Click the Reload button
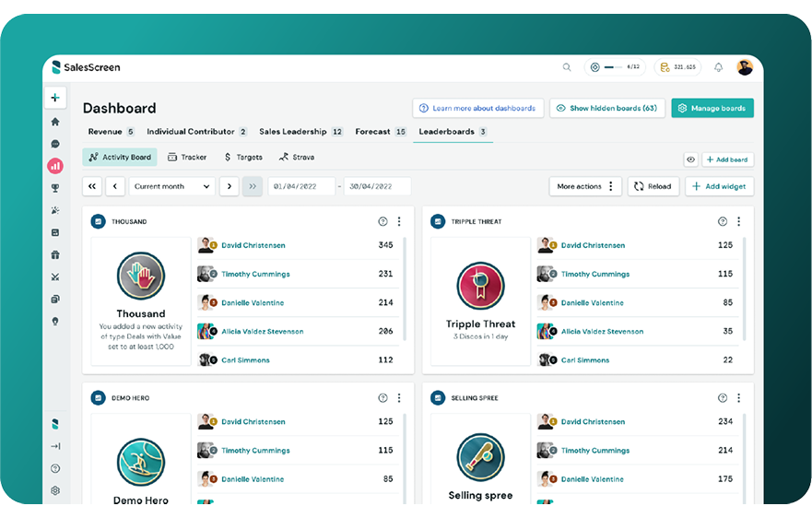Image resolution: width=812 pixels, height=518 pixels. point(653,186)
